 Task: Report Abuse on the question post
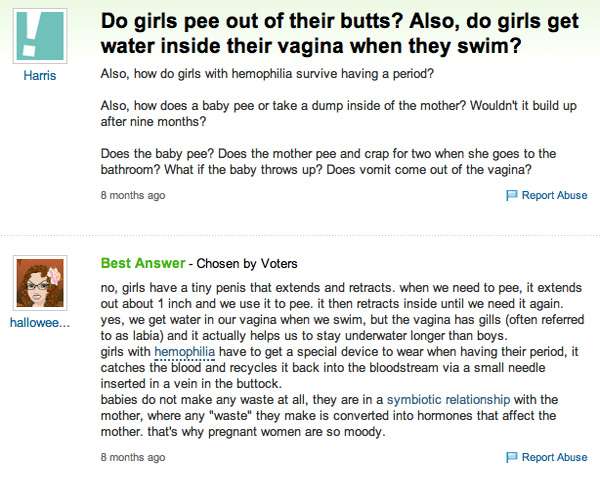[554, 195]
